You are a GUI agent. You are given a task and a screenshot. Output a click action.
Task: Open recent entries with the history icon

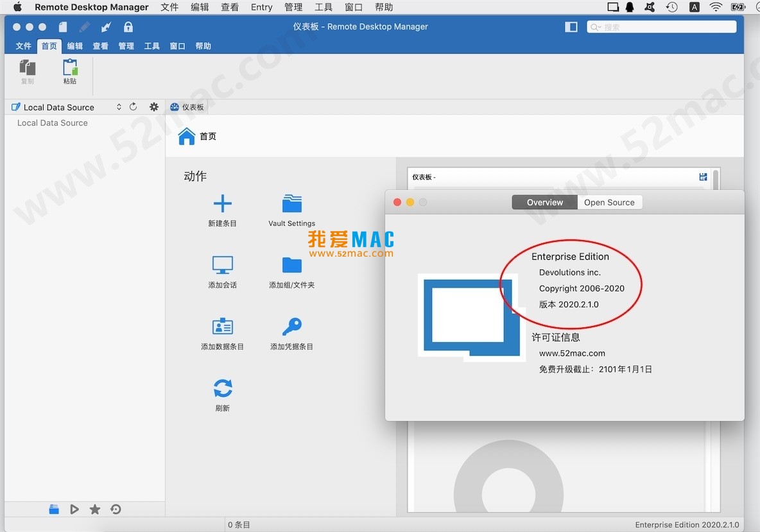click(x=116, y=510)
